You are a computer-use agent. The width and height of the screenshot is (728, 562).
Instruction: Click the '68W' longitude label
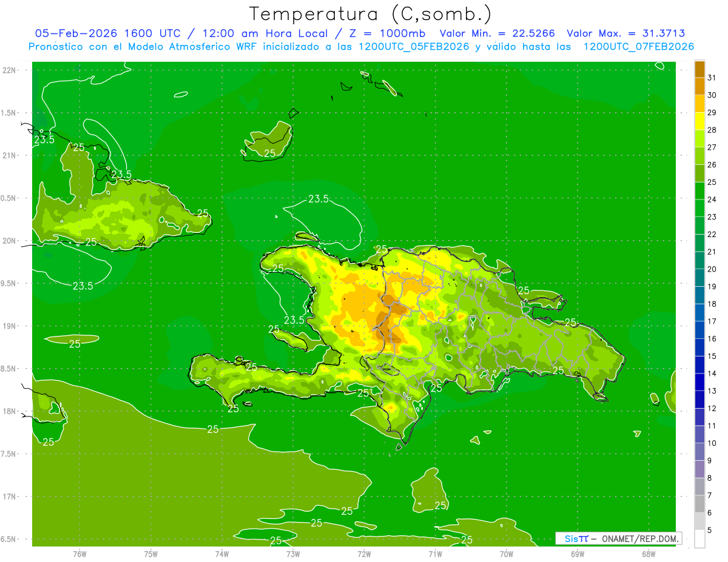pos(649,554)
